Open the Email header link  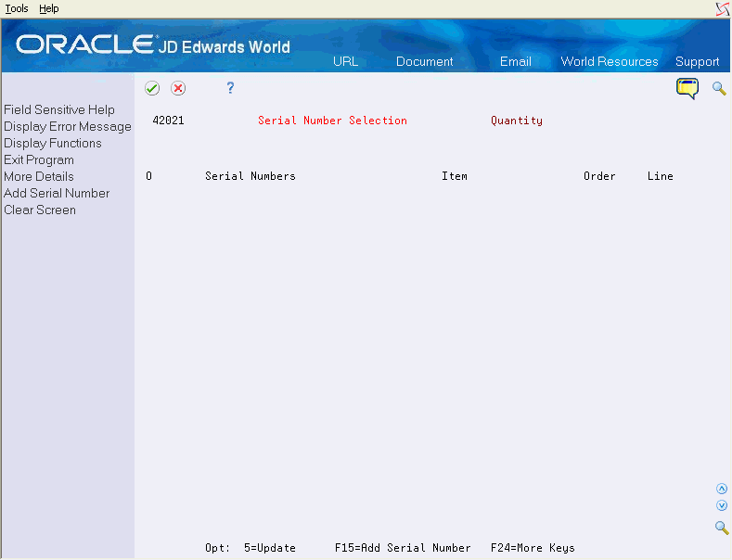tap(516, 61)
